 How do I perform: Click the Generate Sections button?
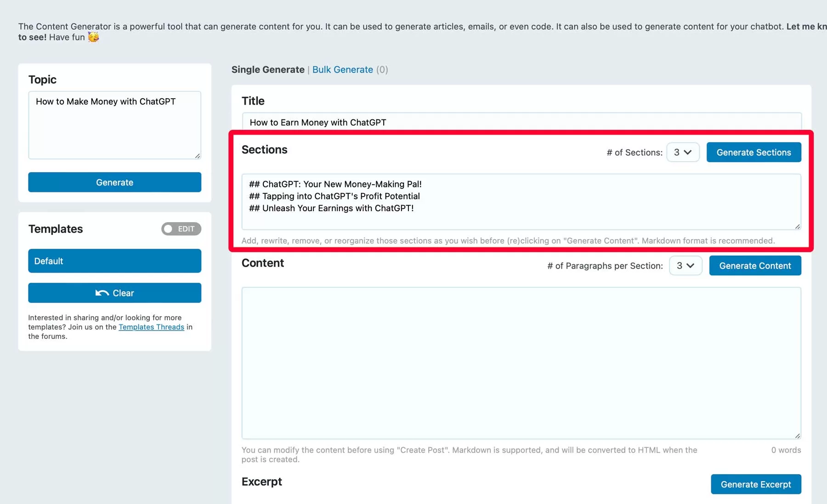[754, 152]
